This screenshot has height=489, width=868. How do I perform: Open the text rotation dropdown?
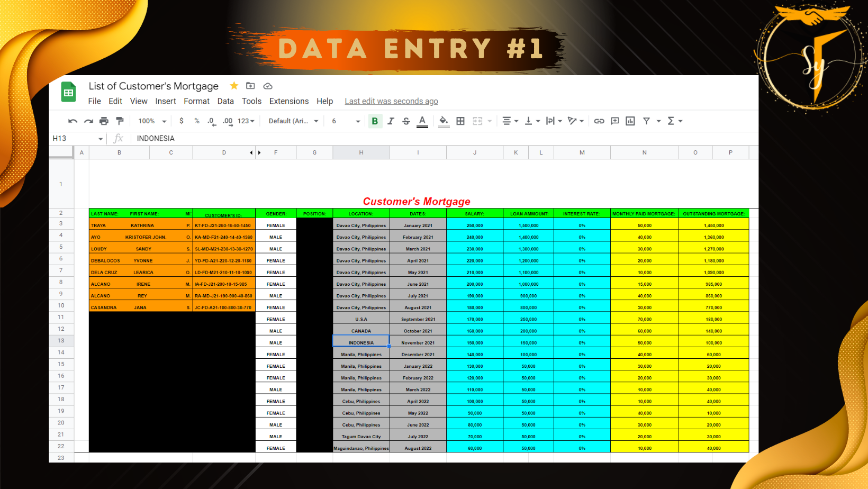575,121
